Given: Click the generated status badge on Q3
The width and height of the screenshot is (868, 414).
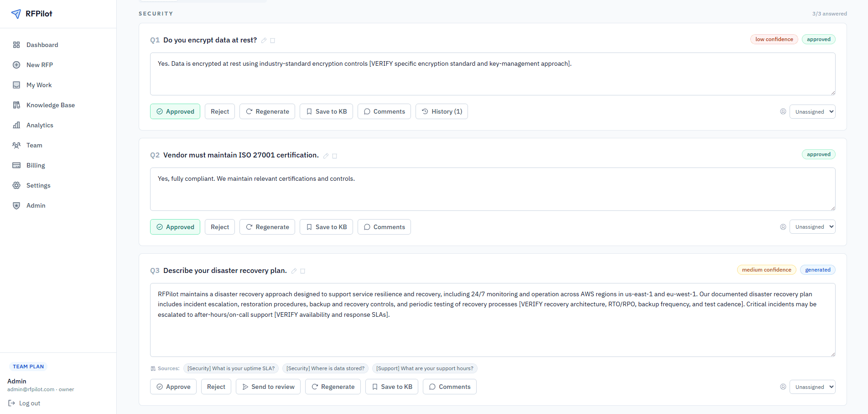Looking at the screenshot, I should 818,270.
